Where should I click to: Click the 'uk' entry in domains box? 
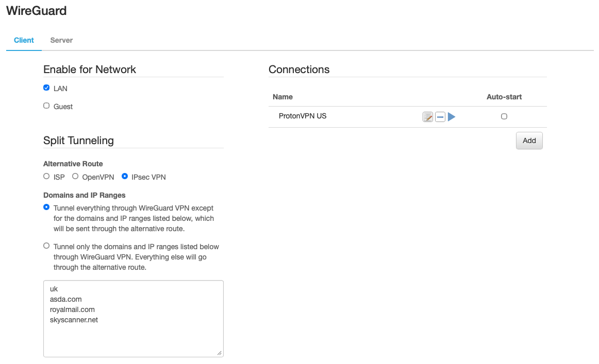54,289
